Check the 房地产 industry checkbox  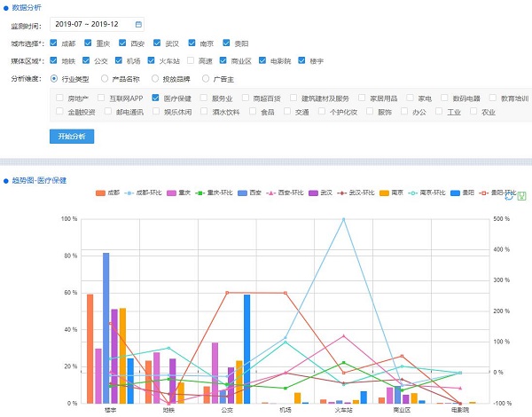tap(59, 98)
